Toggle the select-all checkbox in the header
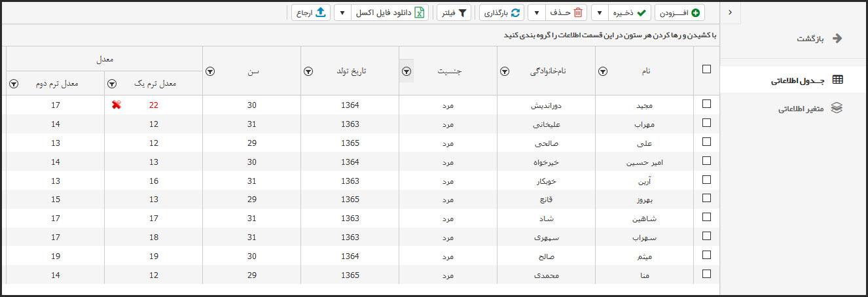 pos(706,69)
